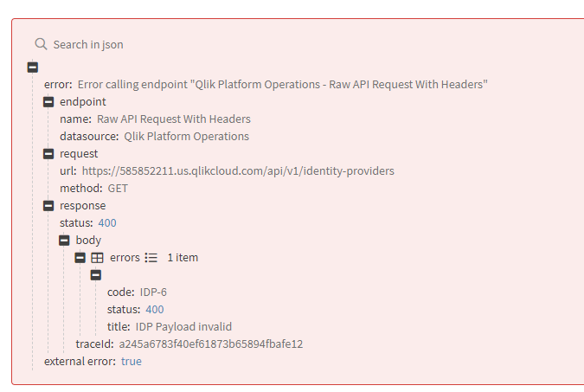Collapse the request node

pyautogui.click(x=48, y=154)
